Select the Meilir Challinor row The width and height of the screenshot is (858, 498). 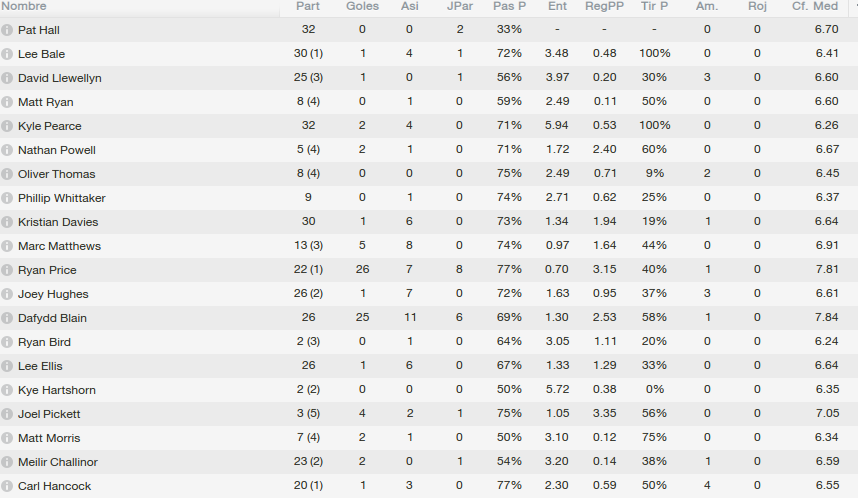coord(429,462)
